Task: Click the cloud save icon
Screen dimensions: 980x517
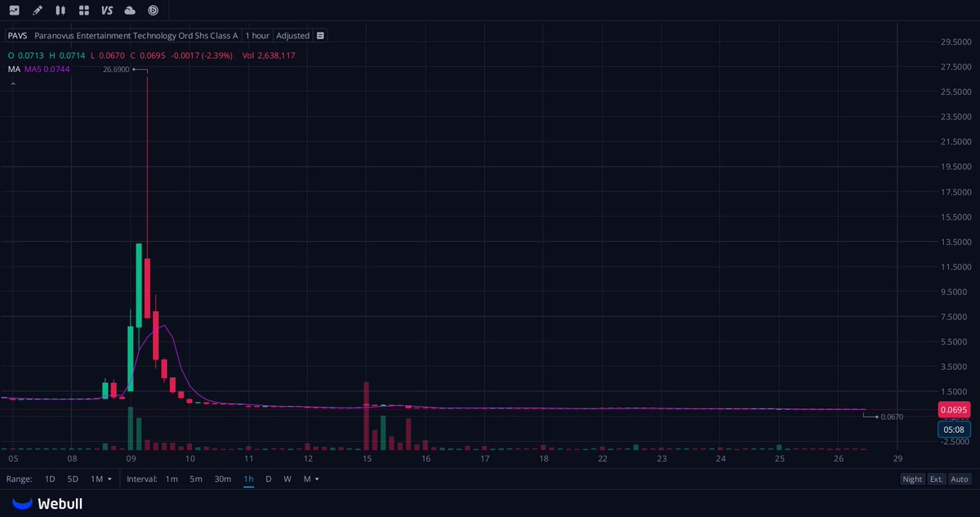Action: coord(130,11)
